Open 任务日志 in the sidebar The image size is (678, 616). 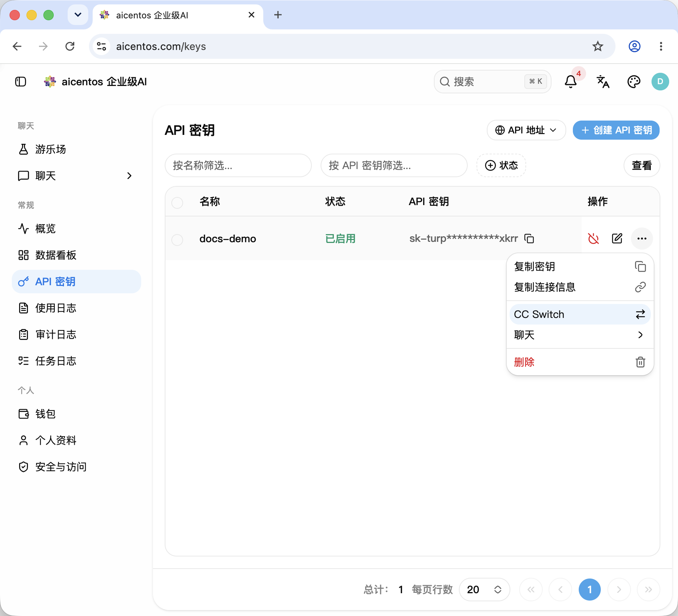76,361
